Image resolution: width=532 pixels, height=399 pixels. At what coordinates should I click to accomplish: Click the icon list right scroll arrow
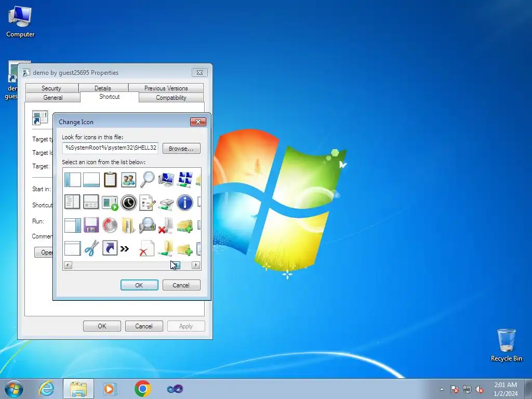coord(196,265)
